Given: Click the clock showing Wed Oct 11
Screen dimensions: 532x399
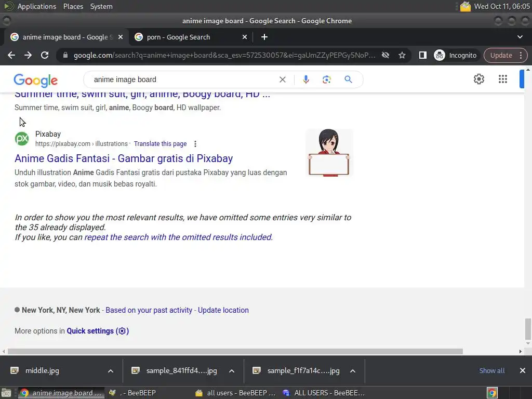Looking at the screenshot, I should pos(502,6).
